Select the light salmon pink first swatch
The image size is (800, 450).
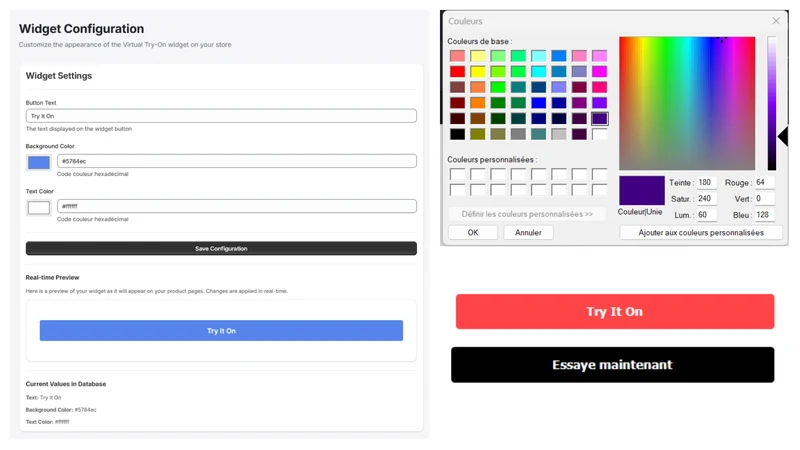458,56
